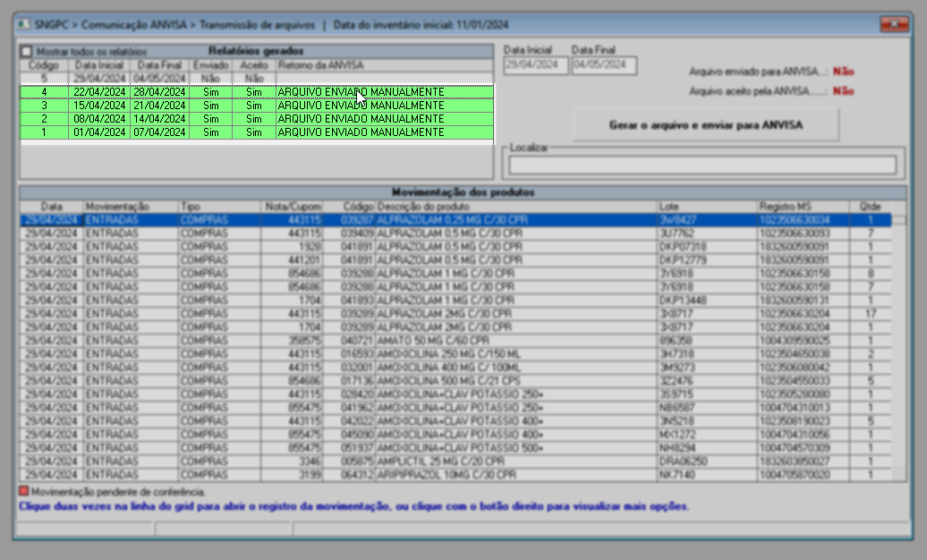Select row with lote DKP07318
Screen dimensions: 927x560
(455, 247)
